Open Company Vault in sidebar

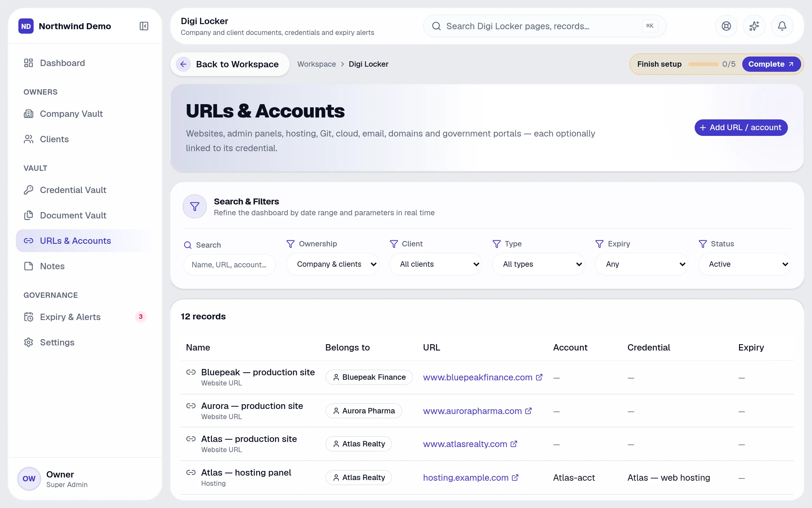(x=85, y=114)
